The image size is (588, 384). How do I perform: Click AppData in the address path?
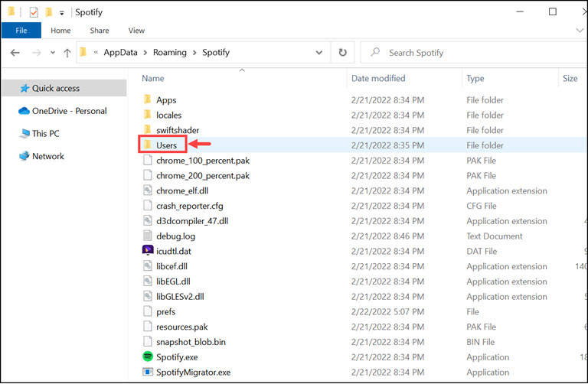(x=120, y=53)
